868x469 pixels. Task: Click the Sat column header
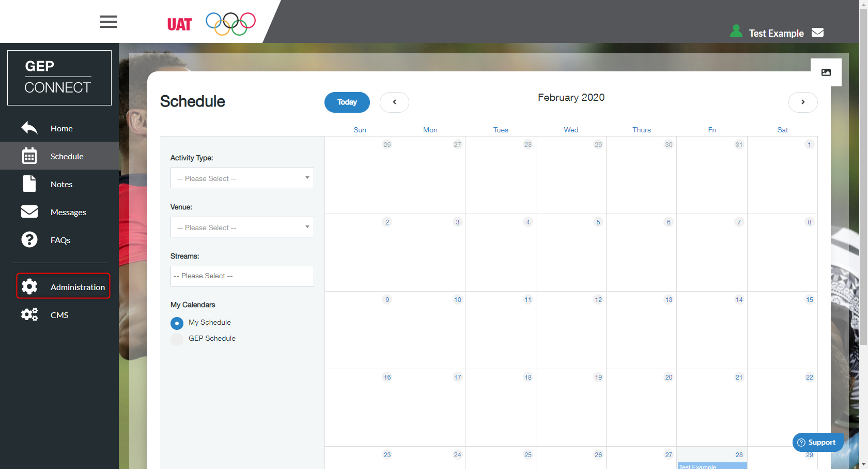click(x=782, y=130)
